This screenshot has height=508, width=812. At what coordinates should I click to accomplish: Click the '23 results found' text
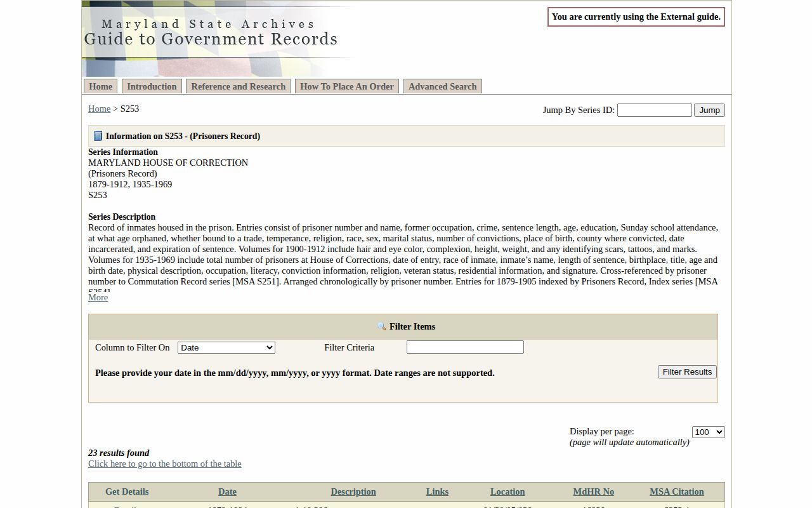pos(119,453)
